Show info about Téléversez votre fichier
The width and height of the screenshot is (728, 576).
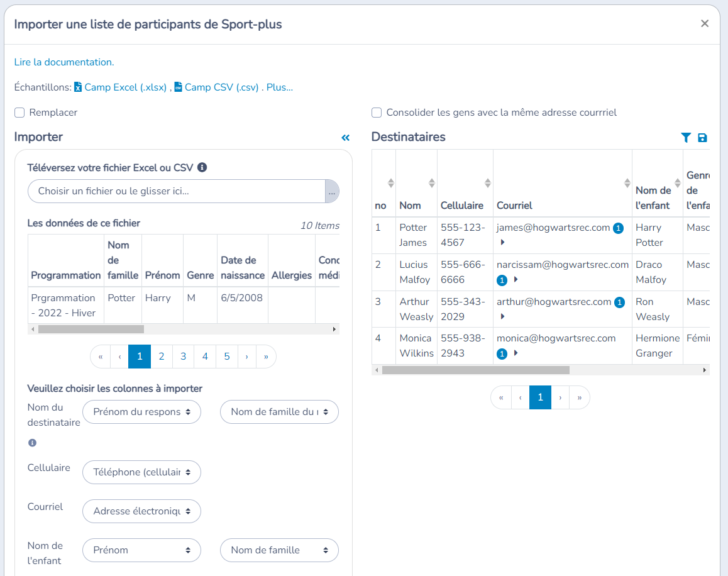(202, 167)
